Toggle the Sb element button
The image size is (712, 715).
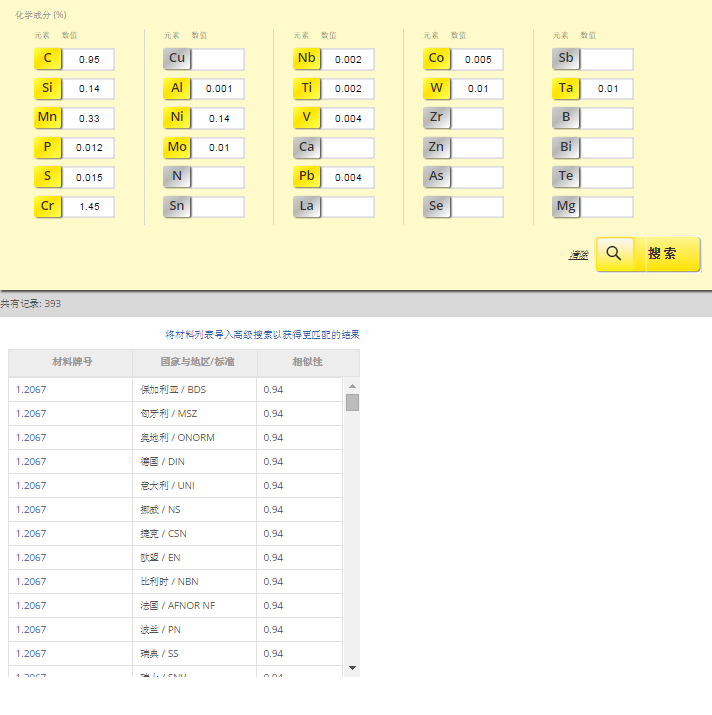click(x=566, y=59)
